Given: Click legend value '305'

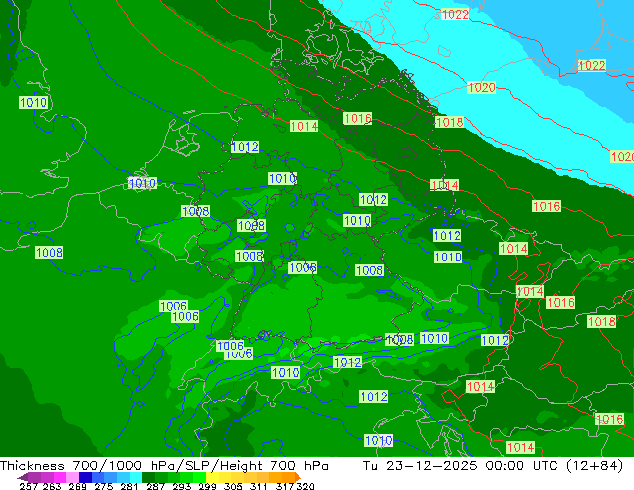Looking at the screenshot, I should 233,486.
